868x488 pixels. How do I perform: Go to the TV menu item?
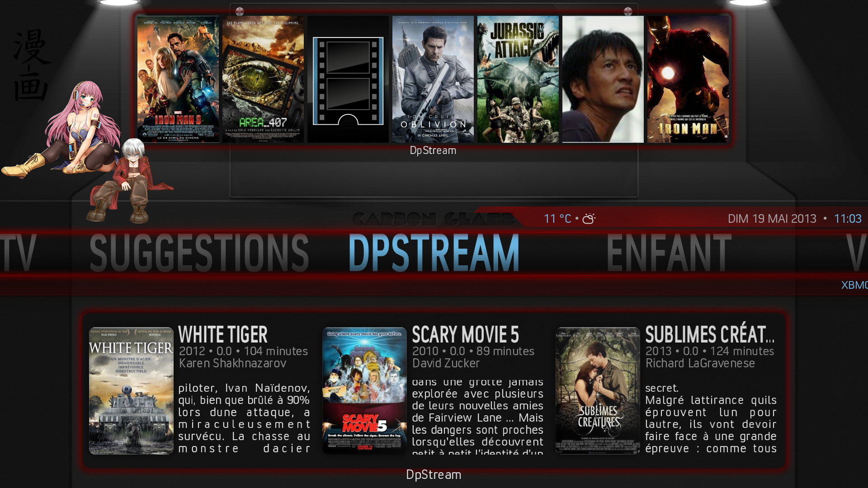click(x=18, y=253)
